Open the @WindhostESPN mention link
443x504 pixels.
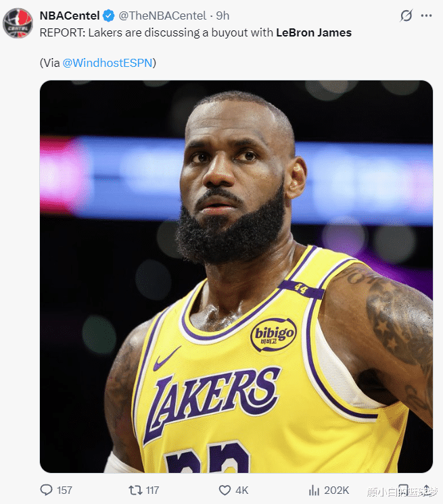click(x=108, y=63)
